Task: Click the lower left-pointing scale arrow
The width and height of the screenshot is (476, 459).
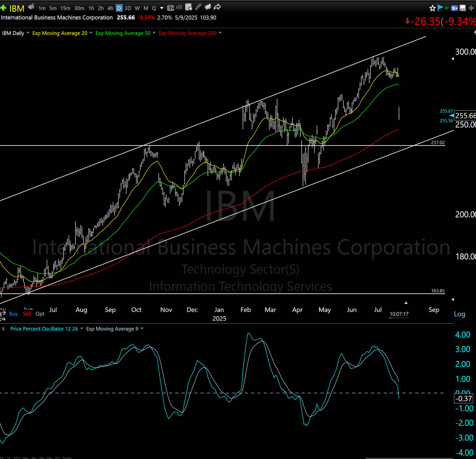Action: tap(453, 299)
